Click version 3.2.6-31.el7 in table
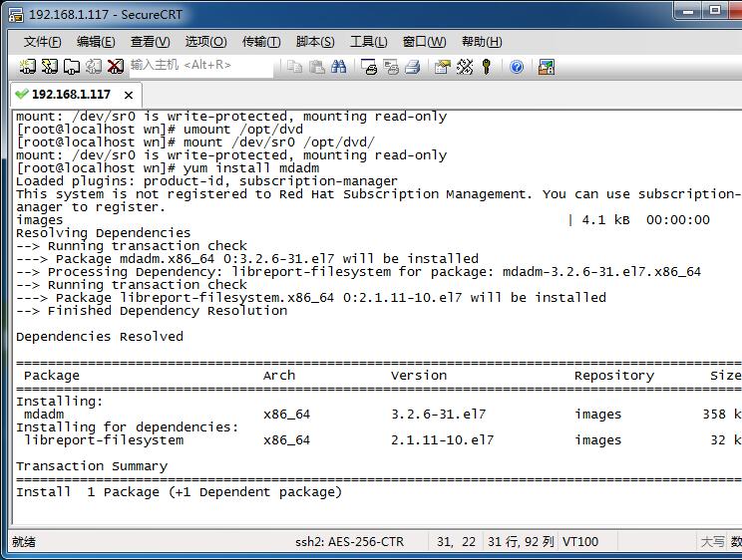 pos(438,415)
